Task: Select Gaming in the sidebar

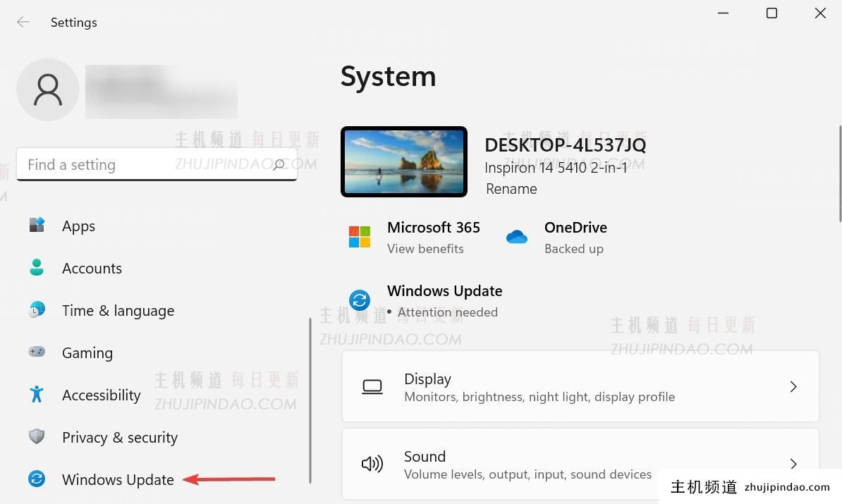Action: (x=87, y=352)
